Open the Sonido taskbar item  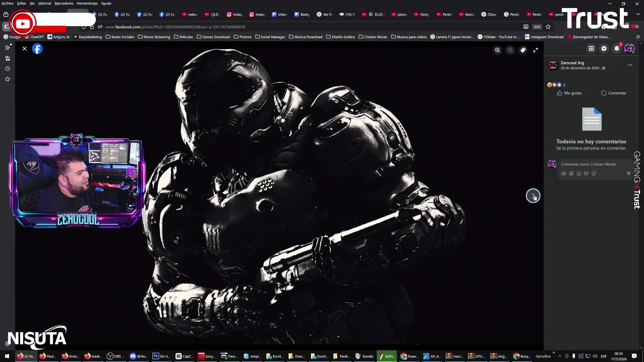click(x=364, y=356)
